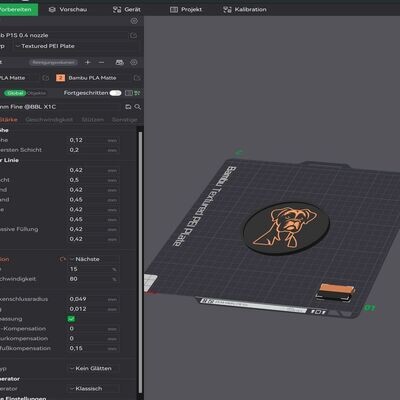Click the Reinigungsvolumen button
The width and height of the screenshot is (400, 400).
pyautogui.click(x=53, y=62)
